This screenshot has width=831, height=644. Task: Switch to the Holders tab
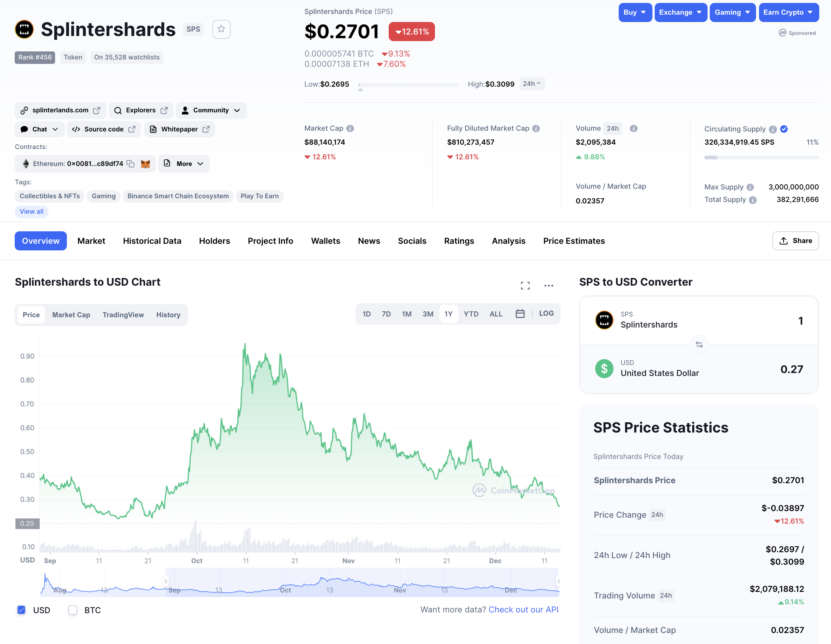[215, 241]
